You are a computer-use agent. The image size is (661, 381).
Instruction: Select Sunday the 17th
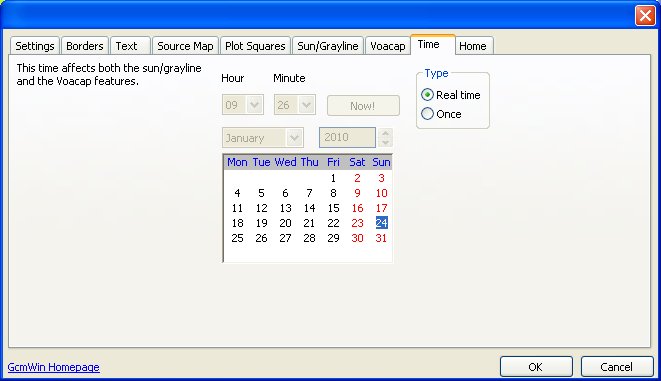[381, 208]
